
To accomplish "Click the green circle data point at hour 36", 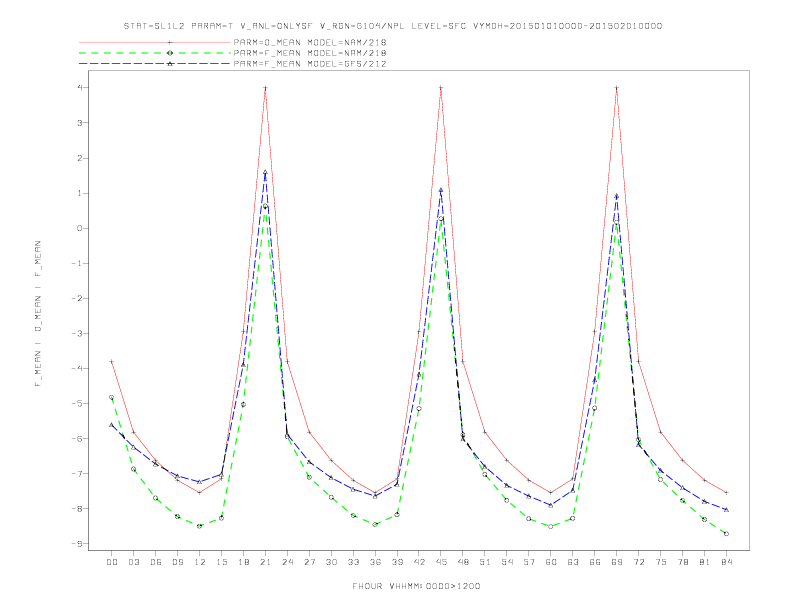I will pyautogui.click(x=375, y=525).
